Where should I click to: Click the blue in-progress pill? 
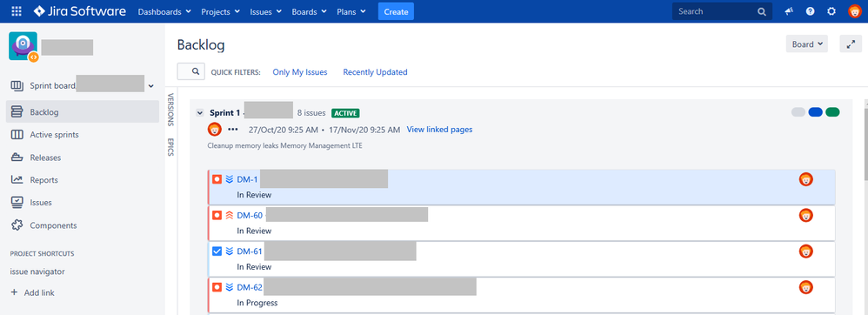click(x=816, y=112)
